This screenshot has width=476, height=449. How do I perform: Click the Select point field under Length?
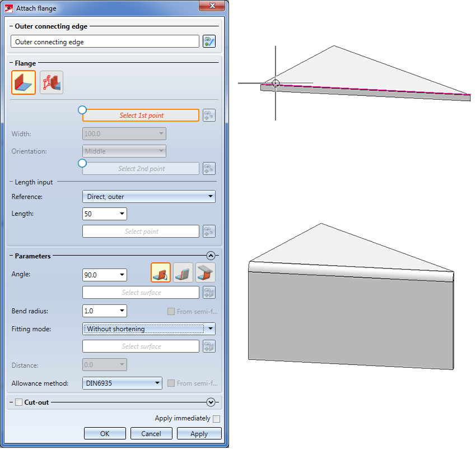tap(141, 232)
